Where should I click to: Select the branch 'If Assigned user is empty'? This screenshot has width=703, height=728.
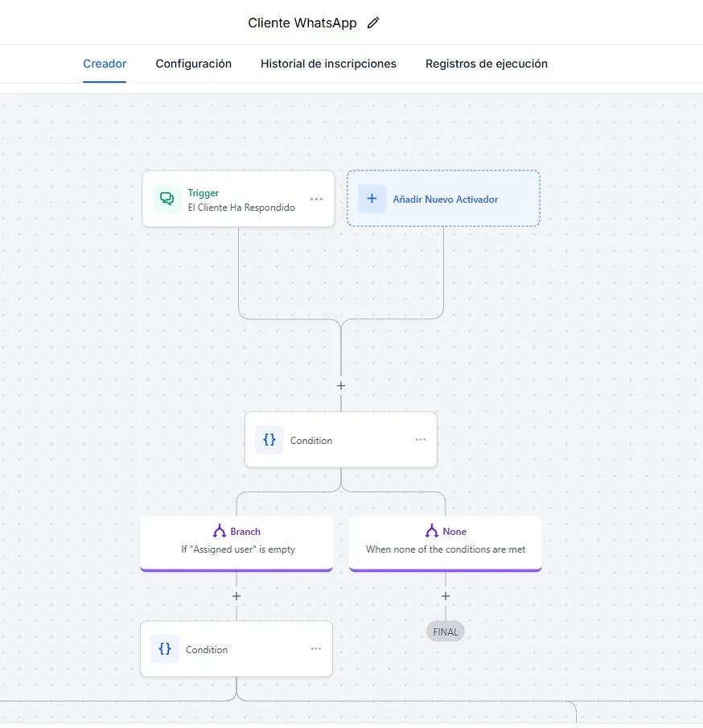(x=237, y=542)
